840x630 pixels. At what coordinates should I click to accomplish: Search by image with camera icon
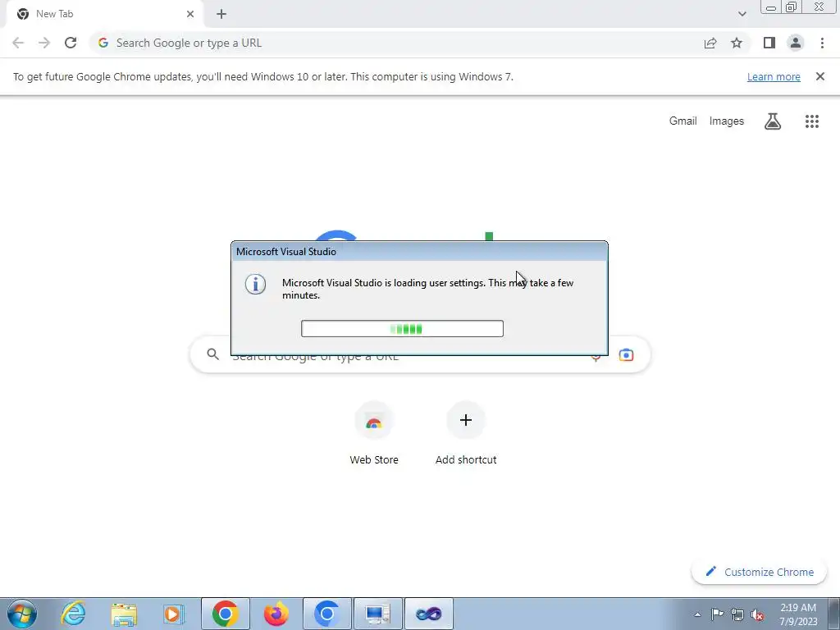click(626, 354)
